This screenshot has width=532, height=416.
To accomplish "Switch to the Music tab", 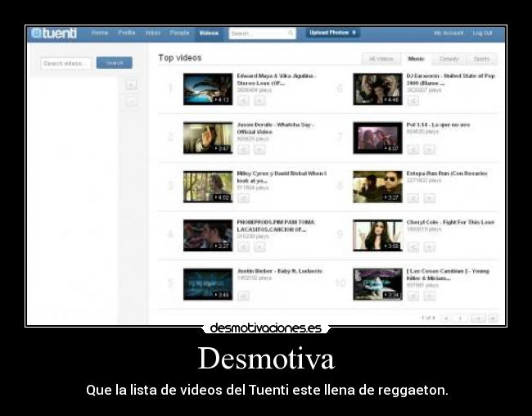I will tap(417, 59).
